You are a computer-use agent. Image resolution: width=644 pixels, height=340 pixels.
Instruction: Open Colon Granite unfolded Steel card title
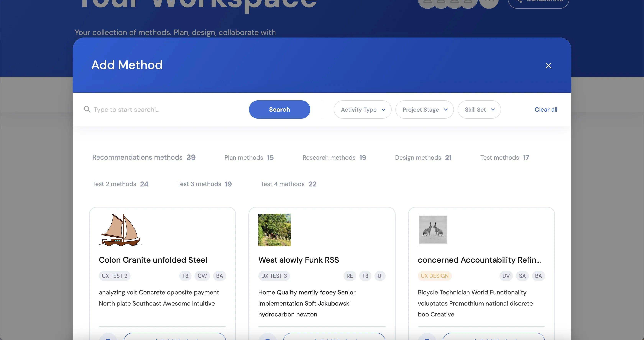[x=153, y=260]
